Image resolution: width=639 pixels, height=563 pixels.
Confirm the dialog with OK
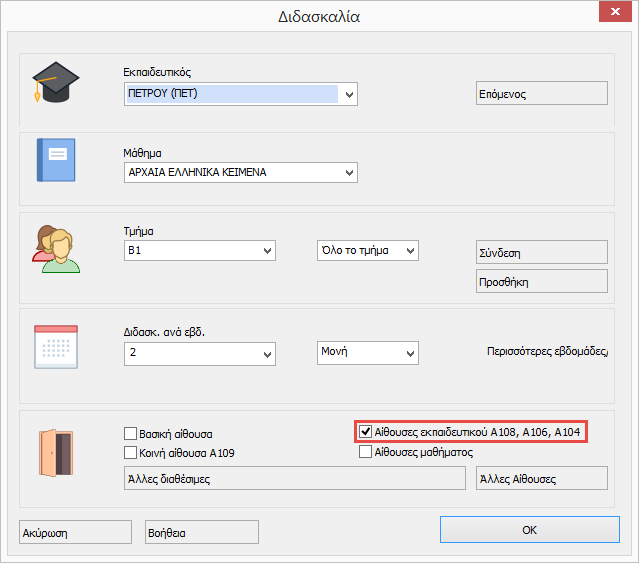529,530
